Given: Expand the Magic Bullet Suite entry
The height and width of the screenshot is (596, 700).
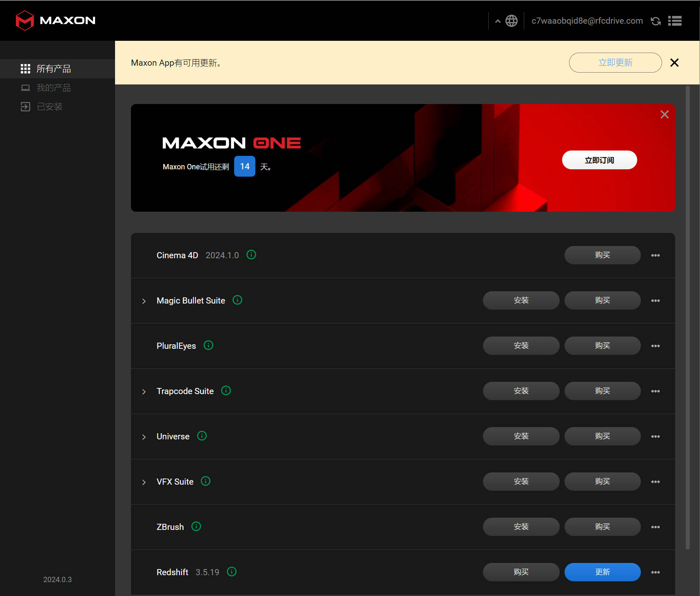Looking at the screenshot, I should coord(144,301).
